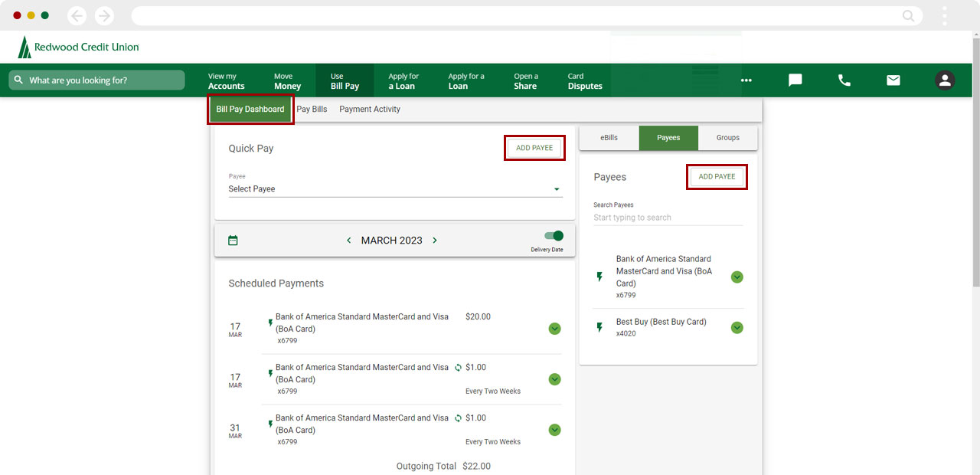This screenshot has height=475, width=980.
Task: Switch to the Pay Bills tab
Action: tap(312, 110)
